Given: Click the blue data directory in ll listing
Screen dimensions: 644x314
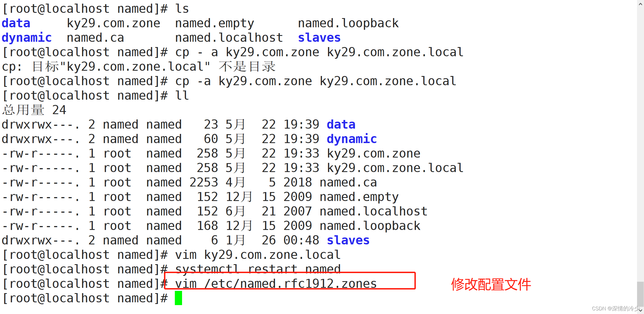Looking at the screenshot, I should [341, 124].
